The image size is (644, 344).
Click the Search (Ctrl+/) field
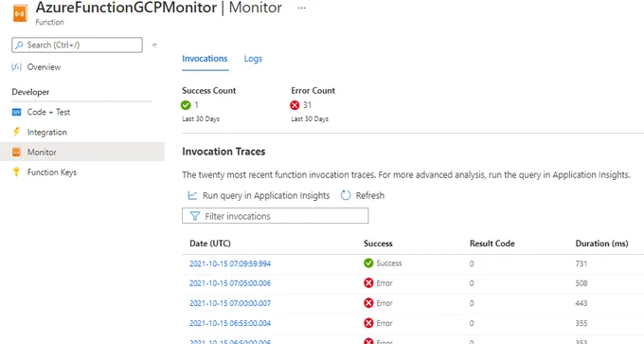point(78,45)
